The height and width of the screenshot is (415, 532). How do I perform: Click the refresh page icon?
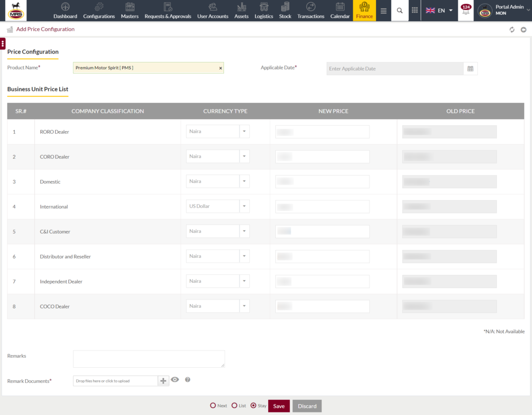[x=512, y=30]
